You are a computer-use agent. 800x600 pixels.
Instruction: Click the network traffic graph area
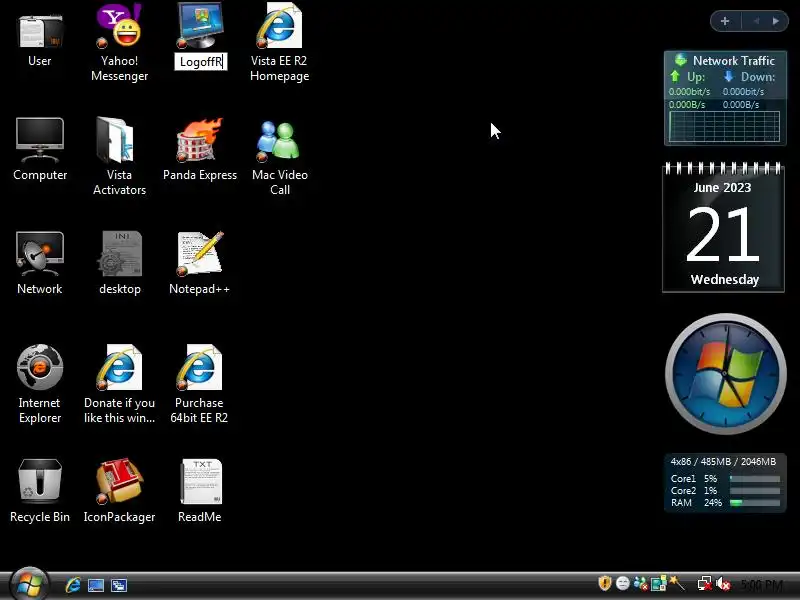pos(724,126)
